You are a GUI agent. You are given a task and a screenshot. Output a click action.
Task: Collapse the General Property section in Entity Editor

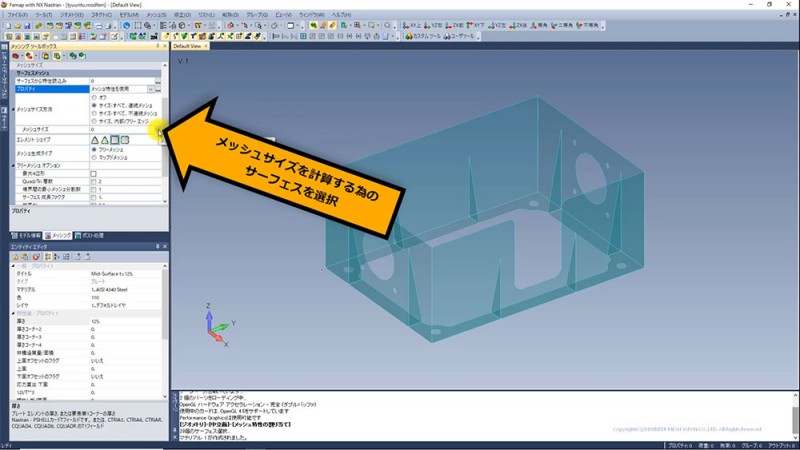(13, 266)
